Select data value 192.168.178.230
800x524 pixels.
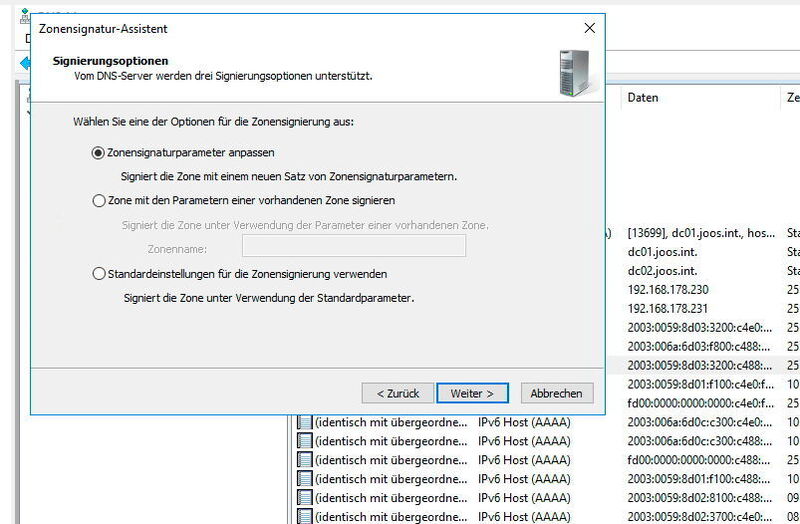668,290
